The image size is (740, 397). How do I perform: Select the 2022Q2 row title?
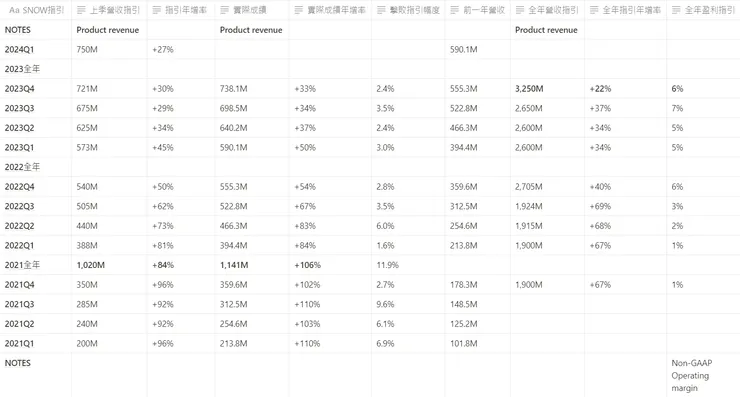pyautogui.click(x=19, y=226)
